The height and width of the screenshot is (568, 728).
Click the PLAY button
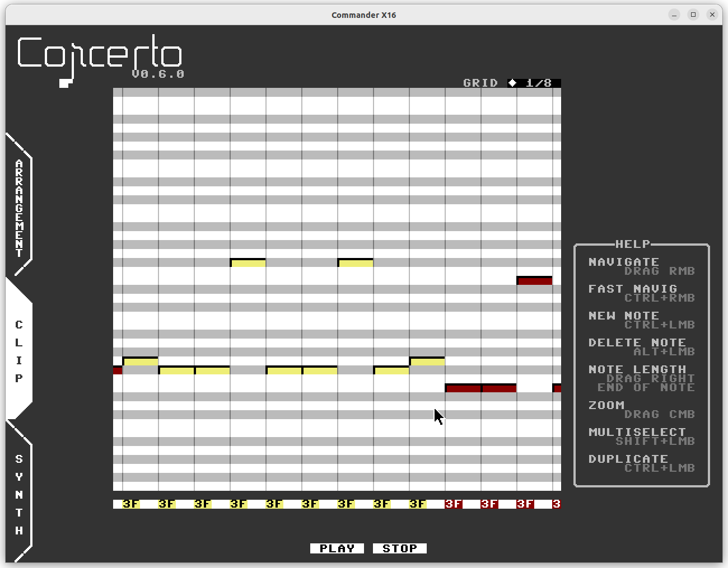click(337, 548)
